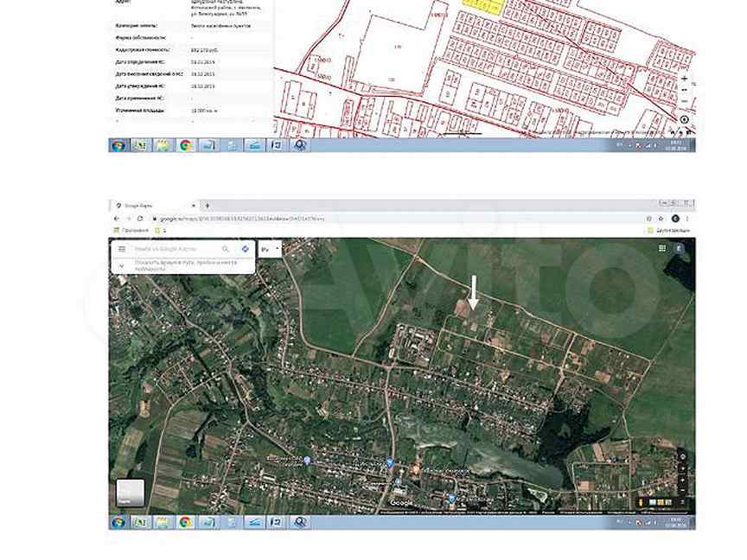Click the blue pin nearest the Google logo
The image size is (747, 560).
(399, 483)
